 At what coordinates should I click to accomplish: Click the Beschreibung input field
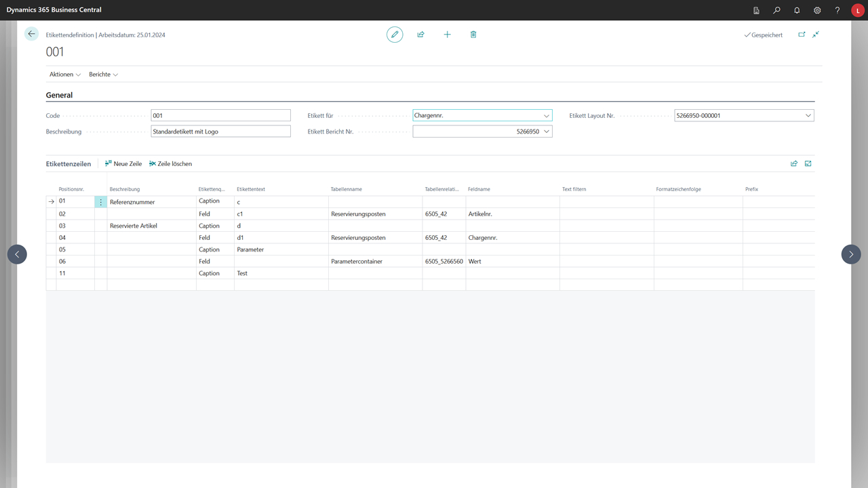(x=220, y=131)
